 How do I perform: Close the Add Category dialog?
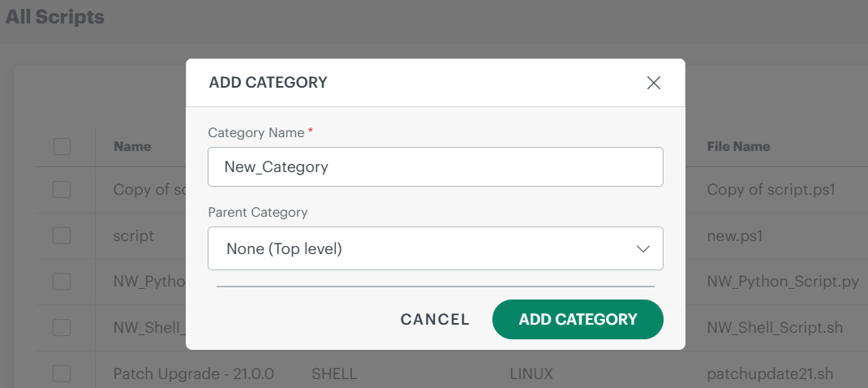coord(654,83)
